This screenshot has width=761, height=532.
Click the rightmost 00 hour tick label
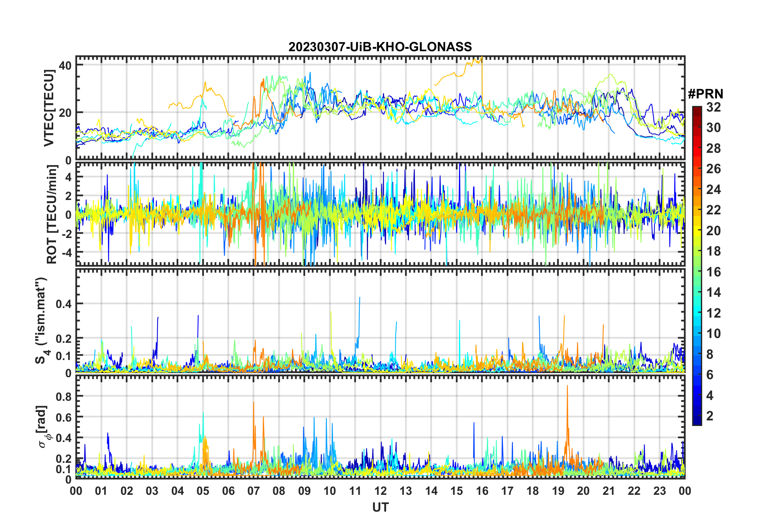685,491
